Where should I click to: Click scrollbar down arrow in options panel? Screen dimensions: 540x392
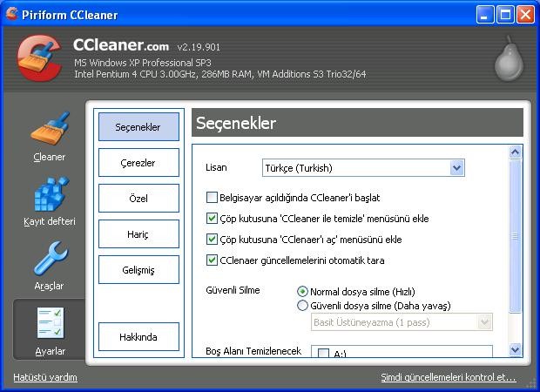click(x=515, y=349)
